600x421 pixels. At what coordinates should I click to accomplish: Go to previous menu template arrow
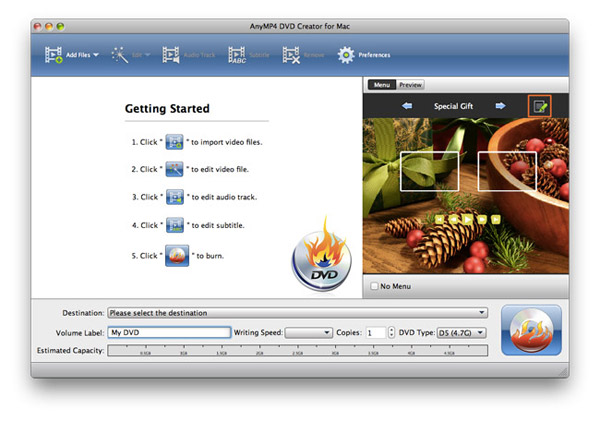pos(407,105)
